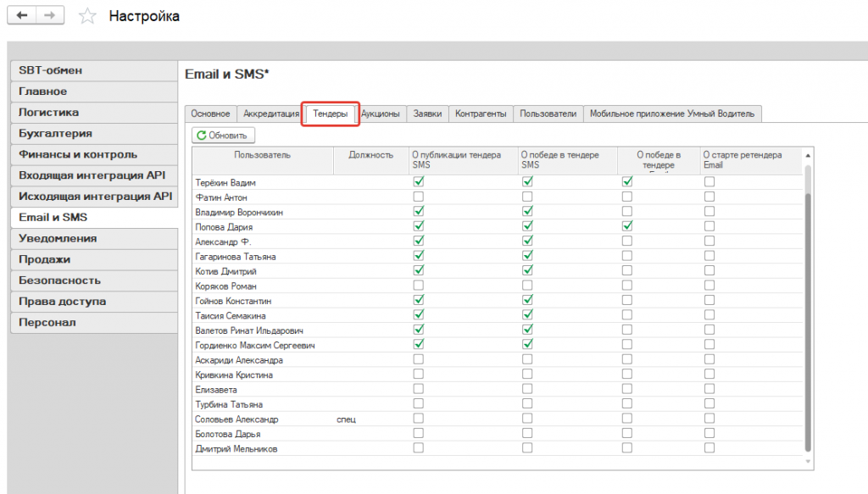Open the Входящая интеграция API section

94,176
